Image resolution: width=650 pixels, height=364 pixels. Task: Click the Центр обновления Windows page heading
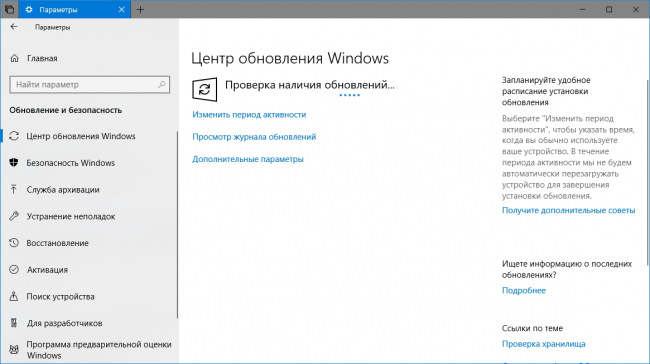(x=290, y=58)
